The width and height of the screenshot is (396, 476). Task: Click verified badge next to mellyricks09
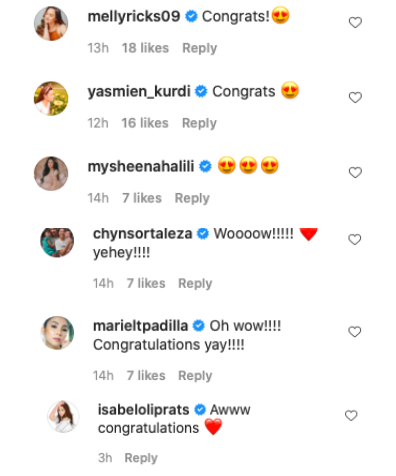coord(191,16)
